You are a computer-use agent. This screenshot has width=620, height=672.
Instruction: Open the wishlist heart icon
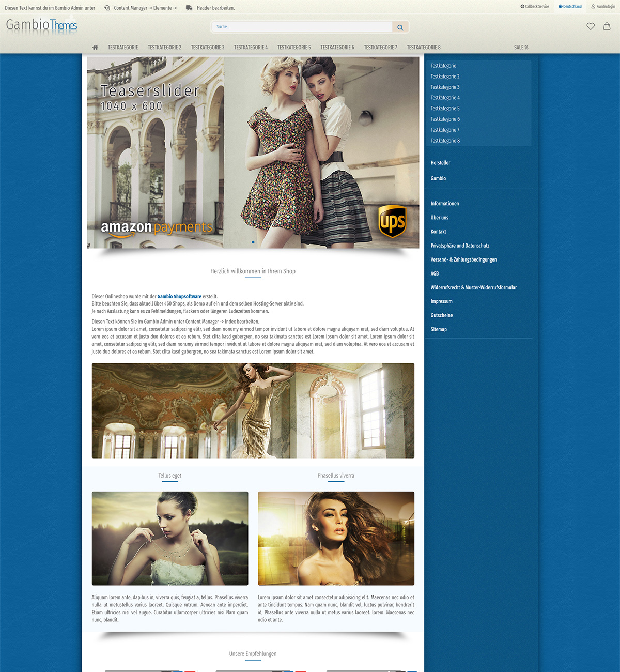591,26
